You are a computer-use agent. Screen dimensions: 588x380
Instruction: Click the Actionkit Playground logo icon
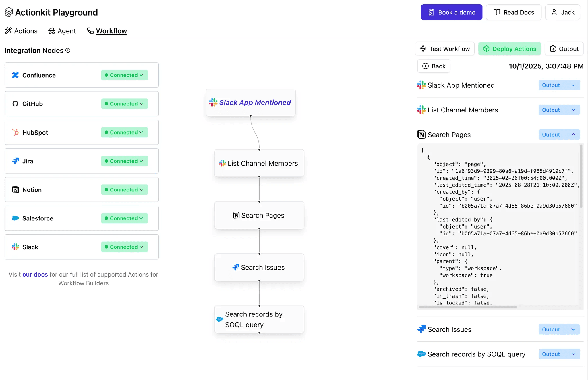[x=9, y=12]
